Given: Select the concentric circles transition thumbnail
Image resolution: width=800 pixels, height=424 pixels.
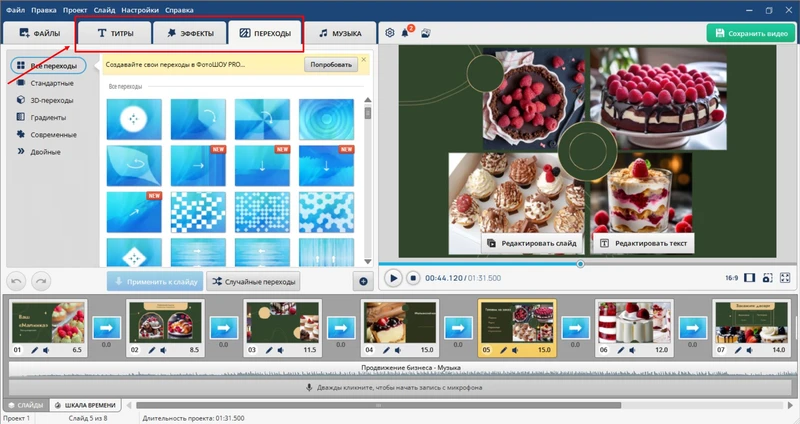Looking at the screenshot, I should pyautogui.click(x=326, y=119).
